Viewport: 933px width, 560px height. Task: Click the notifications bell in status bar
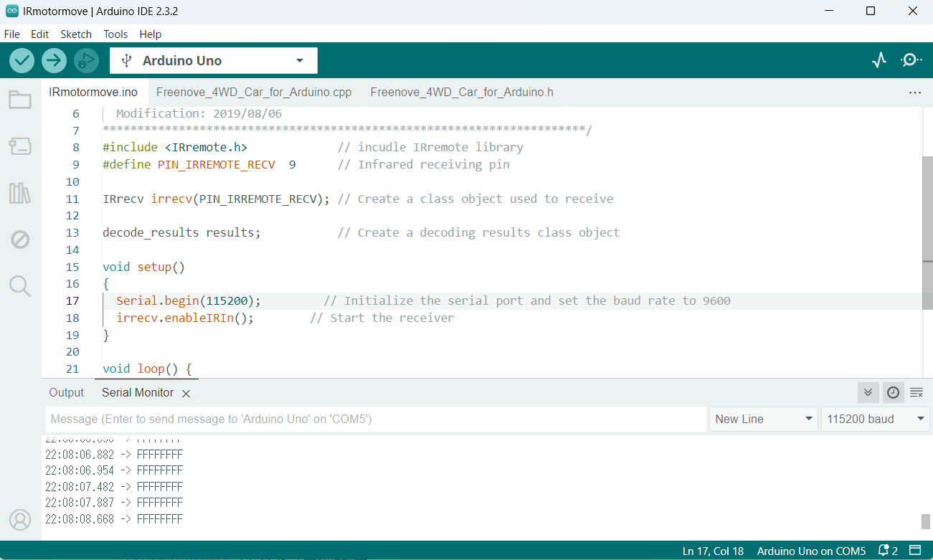[888, 551]
